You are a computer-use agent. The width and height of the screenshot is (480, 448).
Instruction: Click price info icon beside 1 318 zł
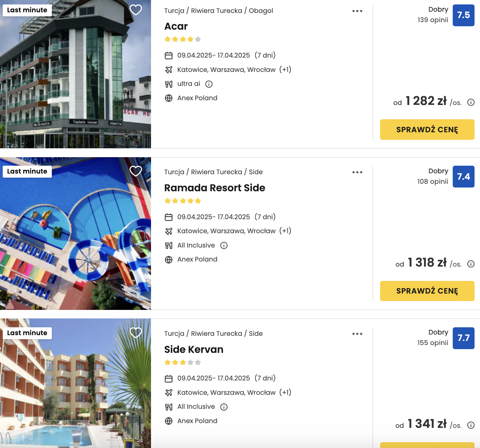point(471,264)
